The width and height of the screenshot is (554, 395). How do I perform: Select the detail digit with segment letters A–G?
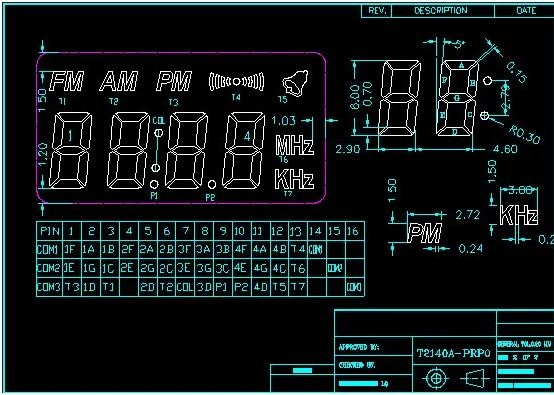coord(457,98)
